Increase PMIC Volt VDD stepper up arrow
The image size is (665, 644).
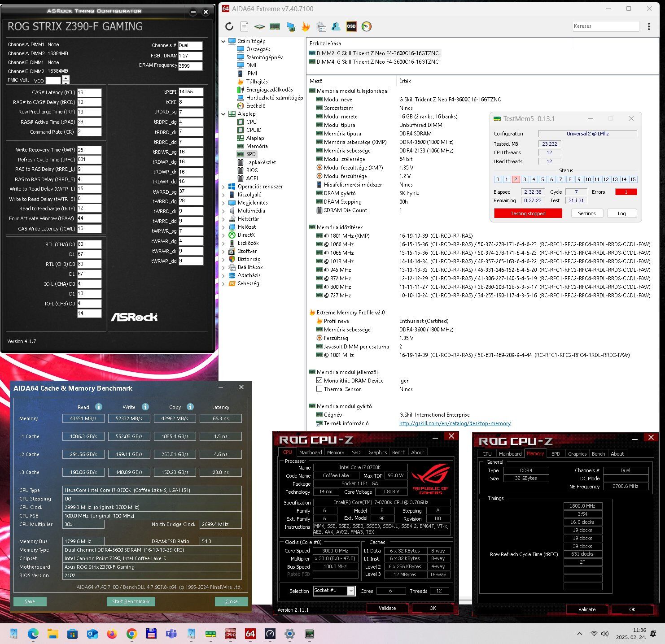[66, 78]
